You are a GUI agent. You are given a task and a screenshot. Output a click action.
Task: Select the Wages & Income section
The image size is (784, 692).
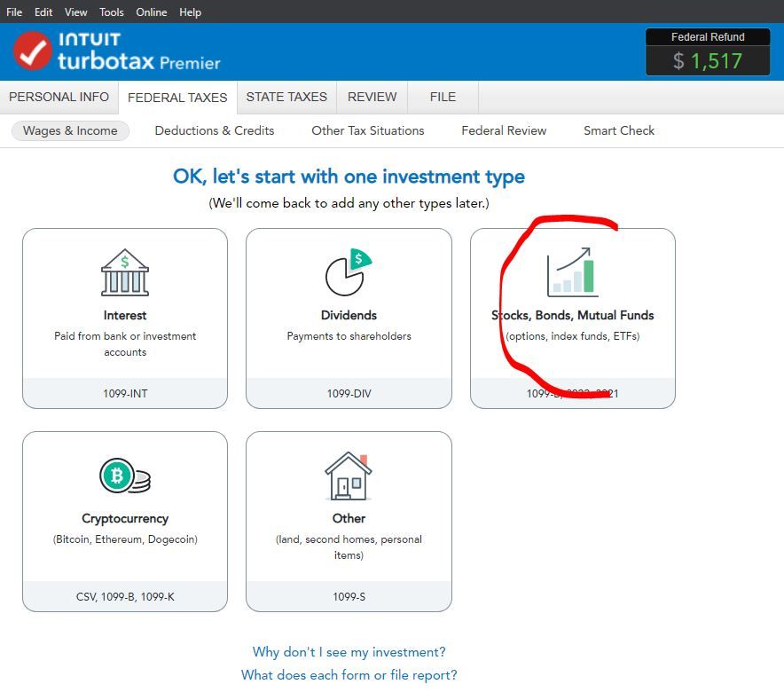[70, 130]
